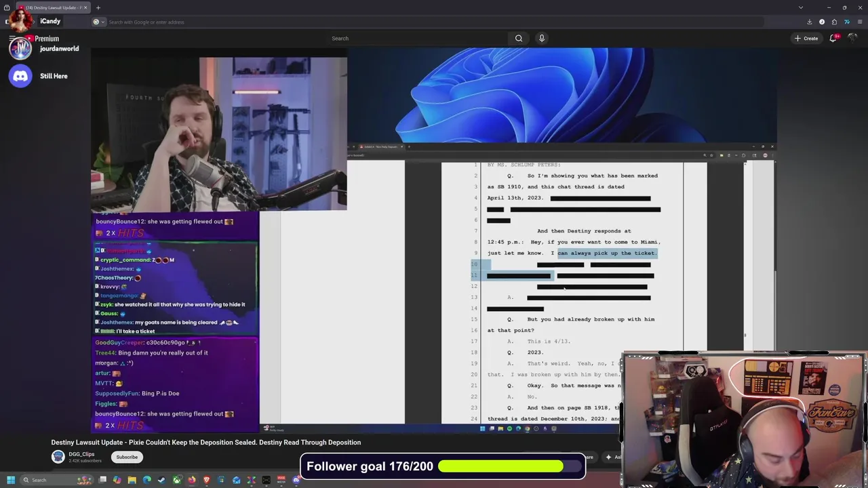Image resolution: width=868 pixels, height=488 pixels.
Task: Open Task View on the taskbar
Action: pos(102,480)
